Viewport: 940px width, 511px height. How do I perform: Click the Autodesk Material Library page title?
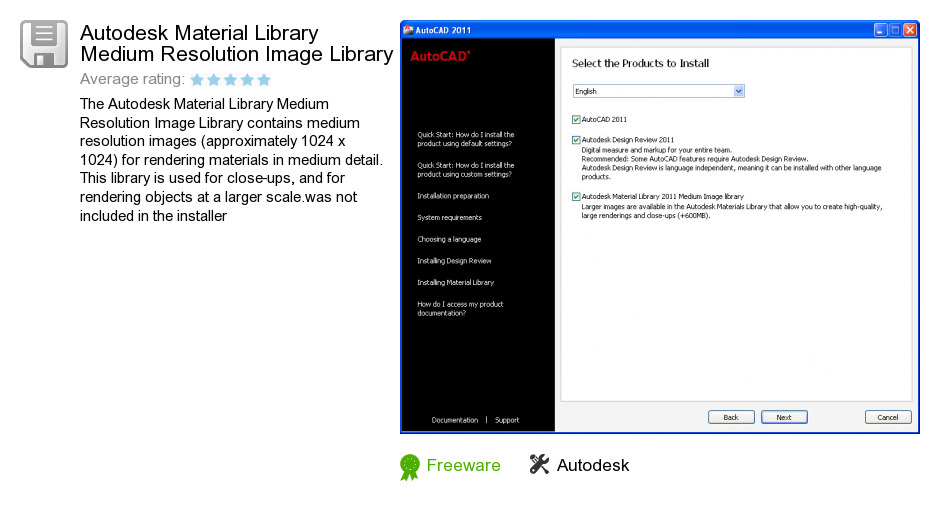tap(236, 43)
